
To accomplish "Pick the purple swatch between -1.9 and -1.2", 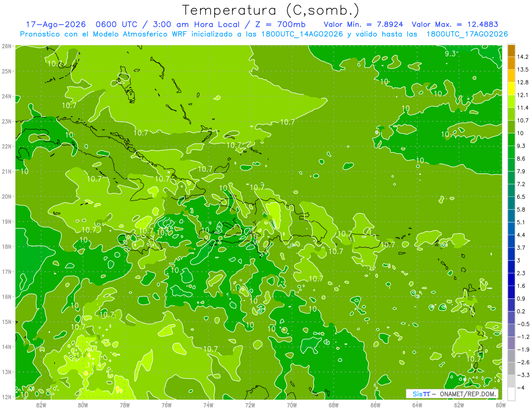I will click(x=511, y=343).
